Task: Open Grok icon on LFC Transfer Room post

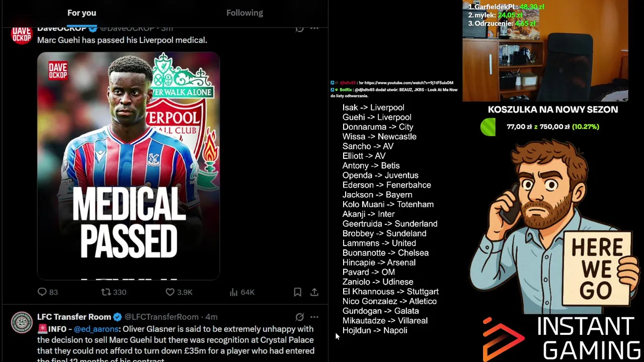Action: point(299,317)
